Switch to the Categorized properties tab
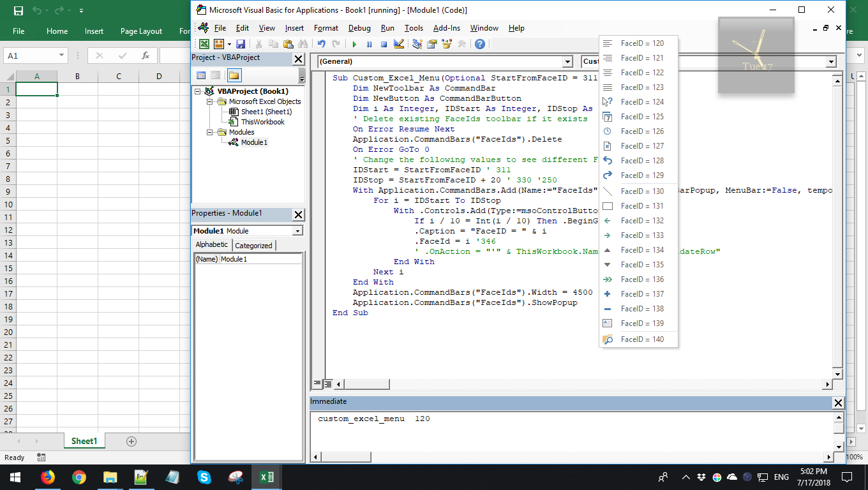 pyautogui.click(x=253, y=245)
